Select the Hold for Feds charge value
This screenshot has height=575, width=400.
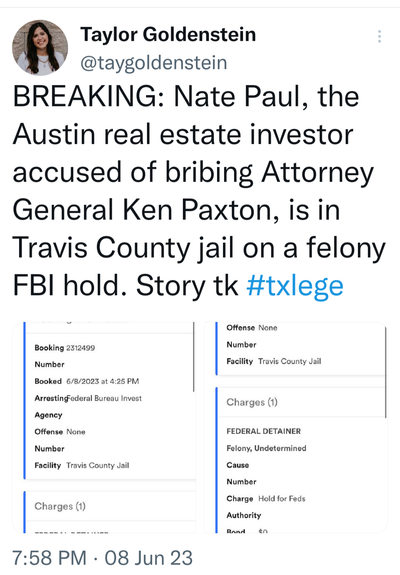pos(282,499)
